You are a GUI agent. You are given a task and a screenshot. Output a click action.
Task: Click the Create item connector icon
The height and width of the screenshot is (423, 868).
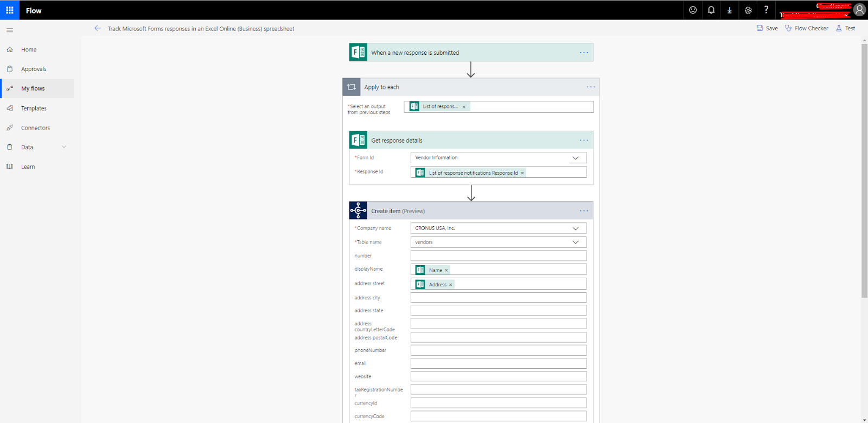tap(358, 210)
